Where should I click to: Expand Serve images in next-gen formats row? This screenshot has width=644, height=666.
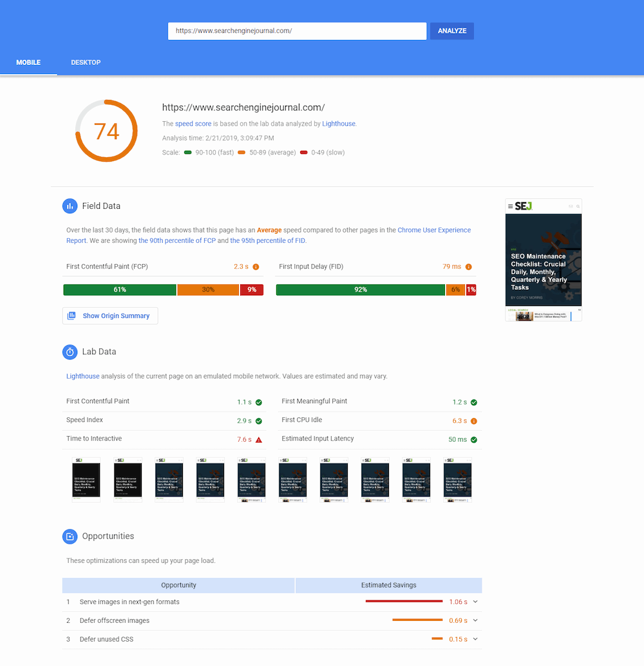coord(475,602)
